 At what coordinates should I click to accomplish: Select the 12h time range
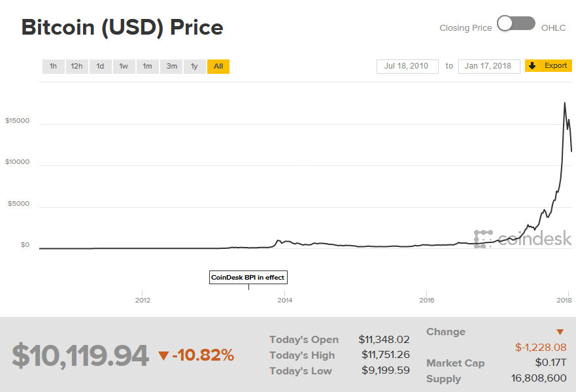click(76, 66)
